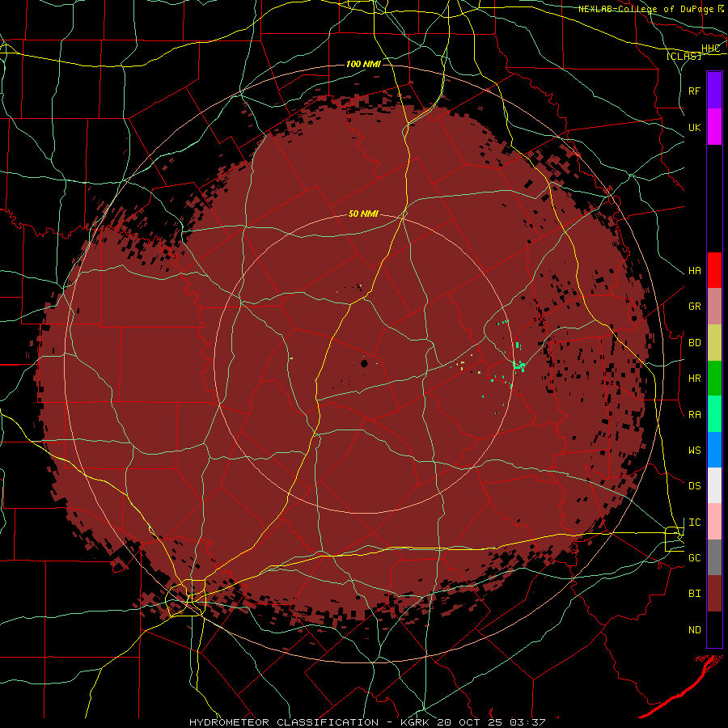Click the HA legend label
The width and height of the screenshot is (728, 728).
(694, 270)
